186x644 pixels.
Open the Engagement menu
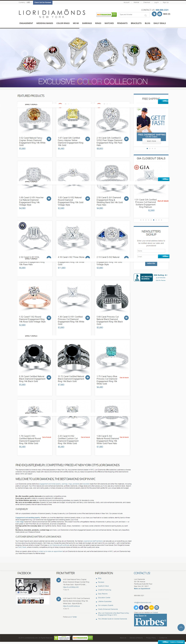(x=26, y=23)
